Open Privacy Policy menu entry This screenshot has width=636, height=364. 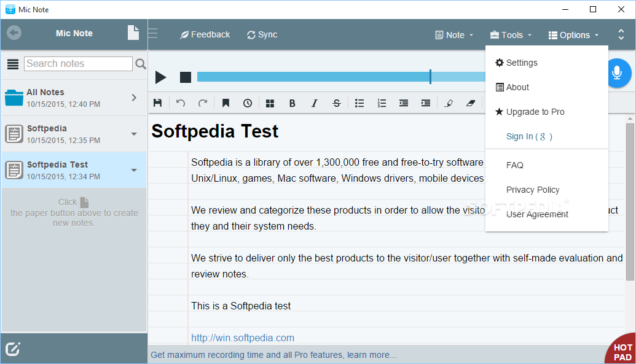546,190
